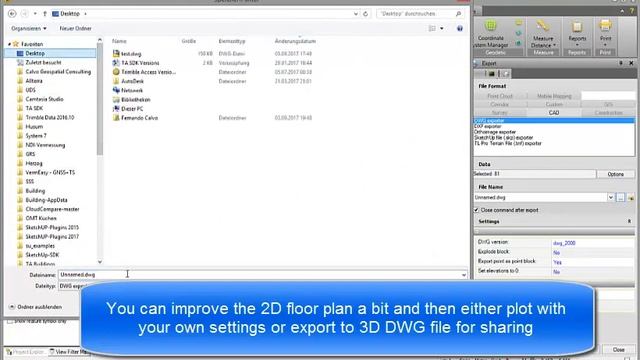Image resolution: width=640 pixels, height=360 pixels.
Task: Toggle Close command after export checkbox
Action: point(476,210)
